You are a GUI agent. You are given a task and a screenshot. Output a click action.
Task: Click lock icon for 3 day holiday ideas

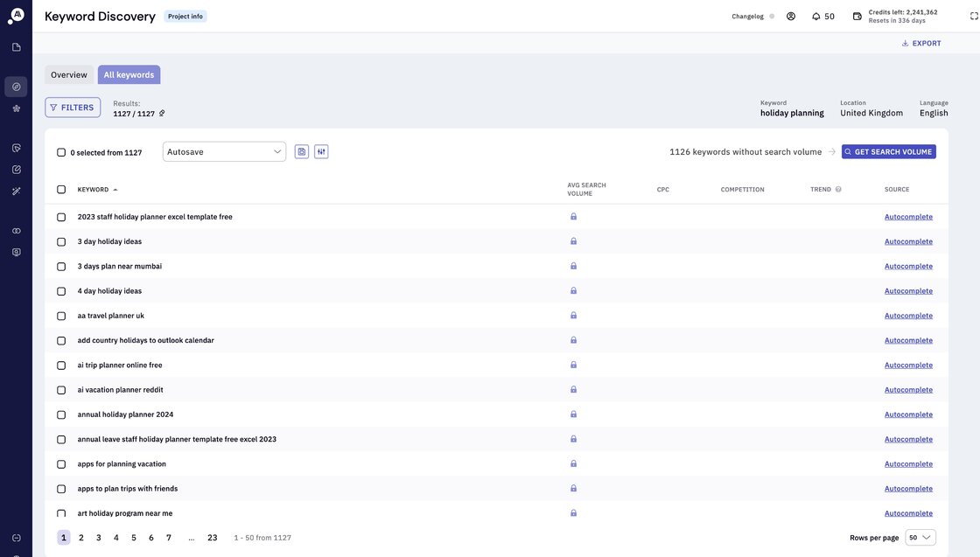(x=573, y=241)
